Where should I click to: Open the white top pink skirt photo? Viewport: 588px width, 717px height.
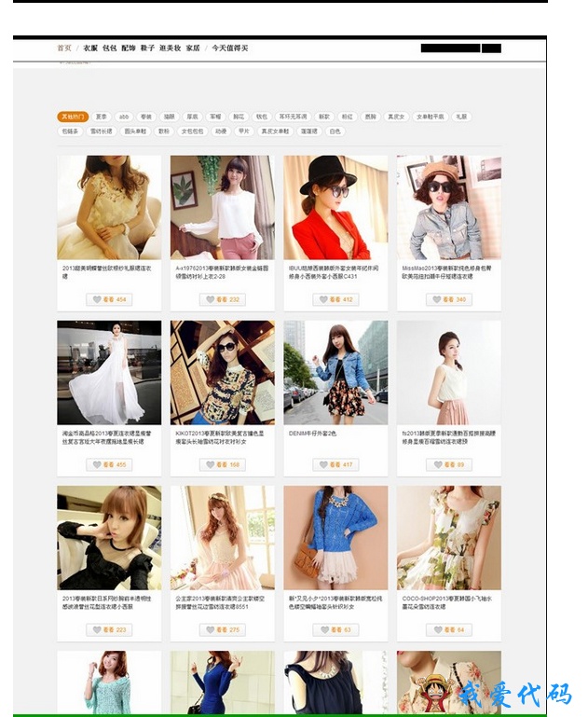[x=449, y=373]
